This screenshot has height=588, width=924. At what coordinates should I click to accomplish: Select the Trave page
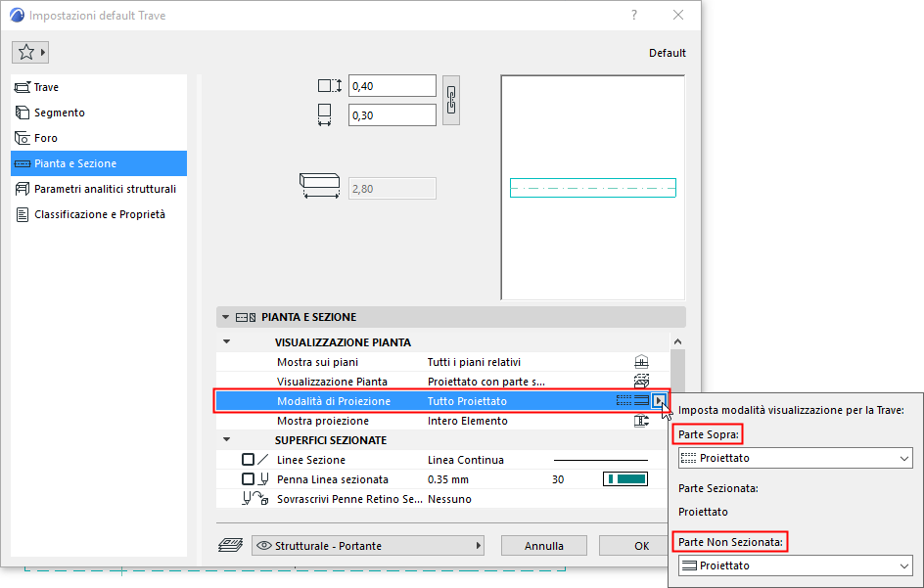[x=99, y=87]
